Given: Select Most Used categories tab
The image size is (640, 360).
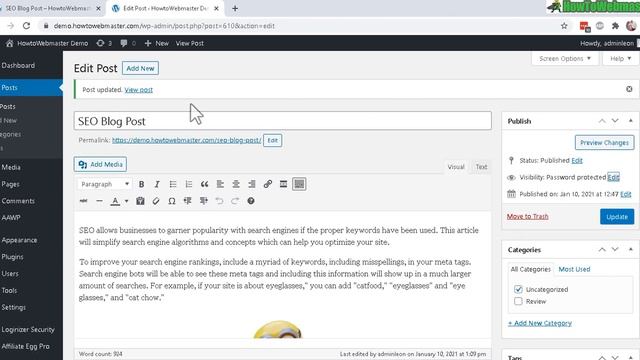Looking at the screenshot, I should (574, 269).
